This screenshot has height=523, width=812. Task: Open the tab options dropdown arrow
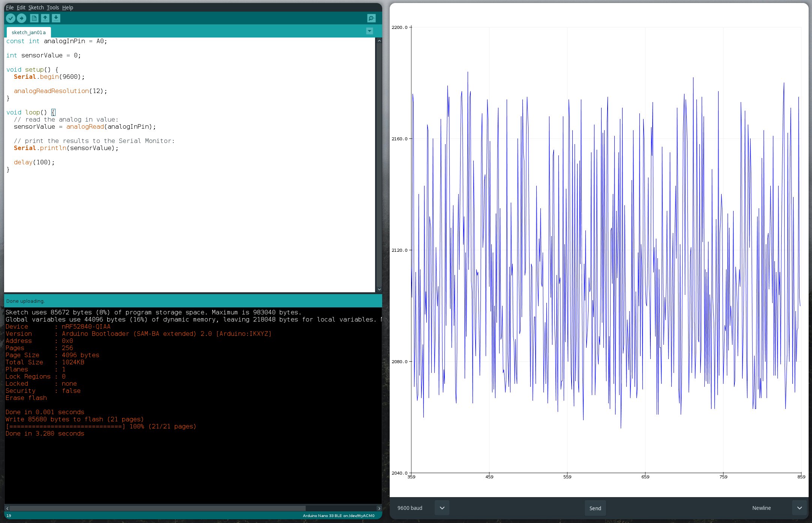tap(369, 31)
